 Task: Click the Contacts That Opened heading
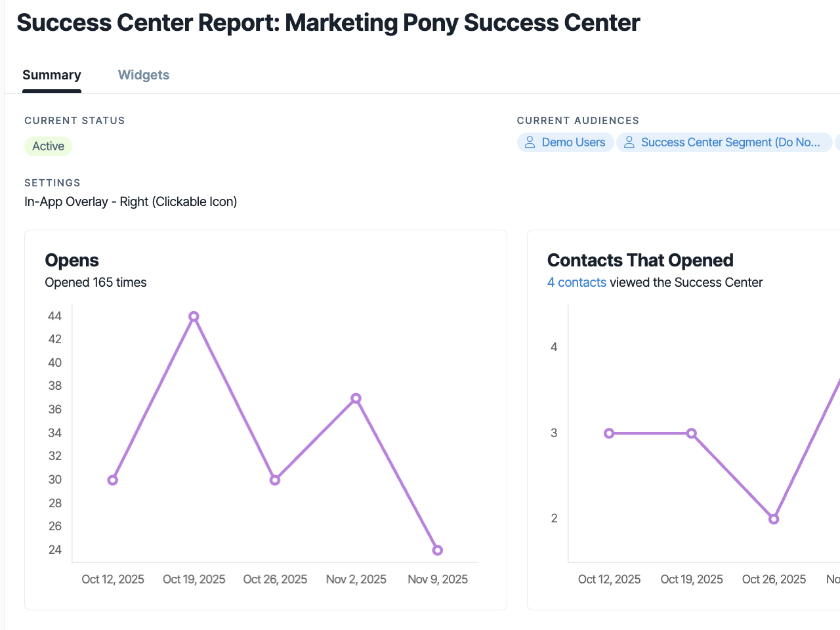tap(640, 261)
